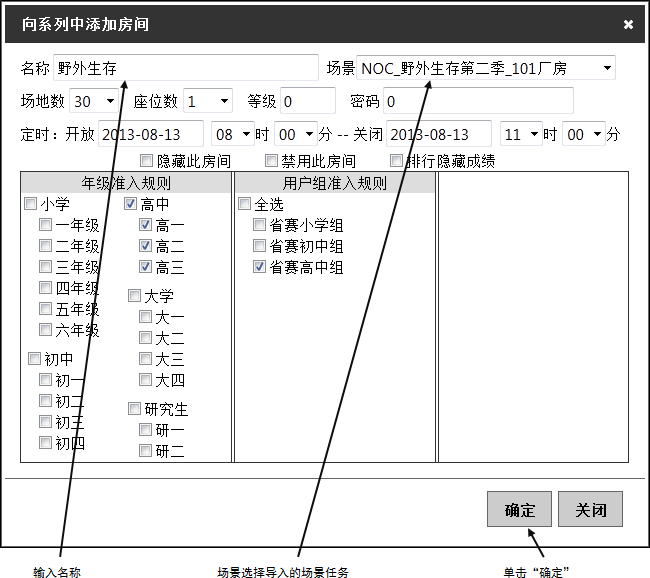This screenshot has height=578, width=650.
Task: Open the opening hour dropdown showing 08
Action: (233, 134)
